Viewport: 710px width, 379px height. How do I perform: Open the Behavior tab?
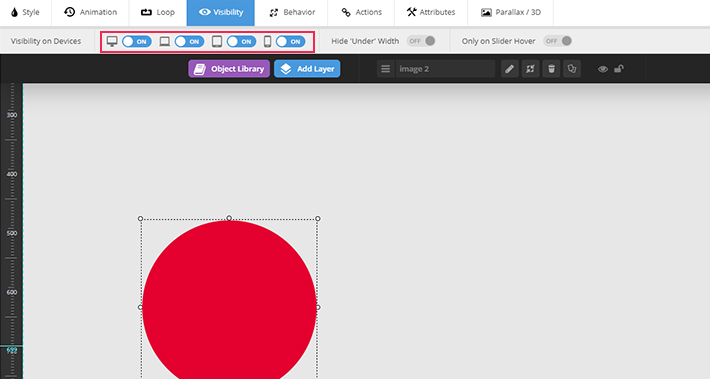click(x=291, y=13)
